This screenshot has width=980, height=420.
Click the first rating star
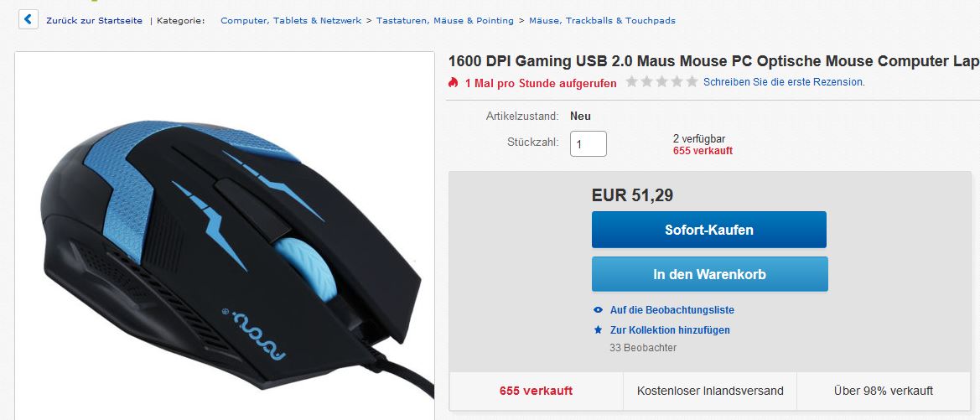[x=632, y=82]
